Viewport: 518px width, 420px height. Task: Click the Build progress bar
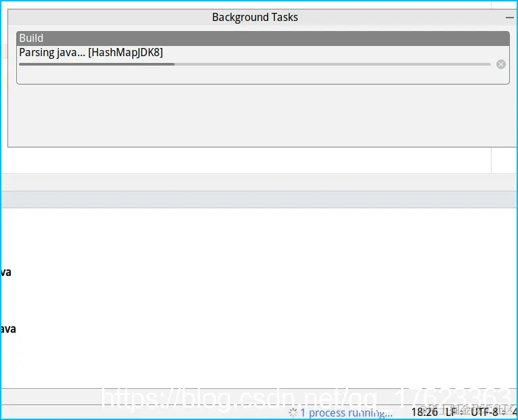click(255, 64)
